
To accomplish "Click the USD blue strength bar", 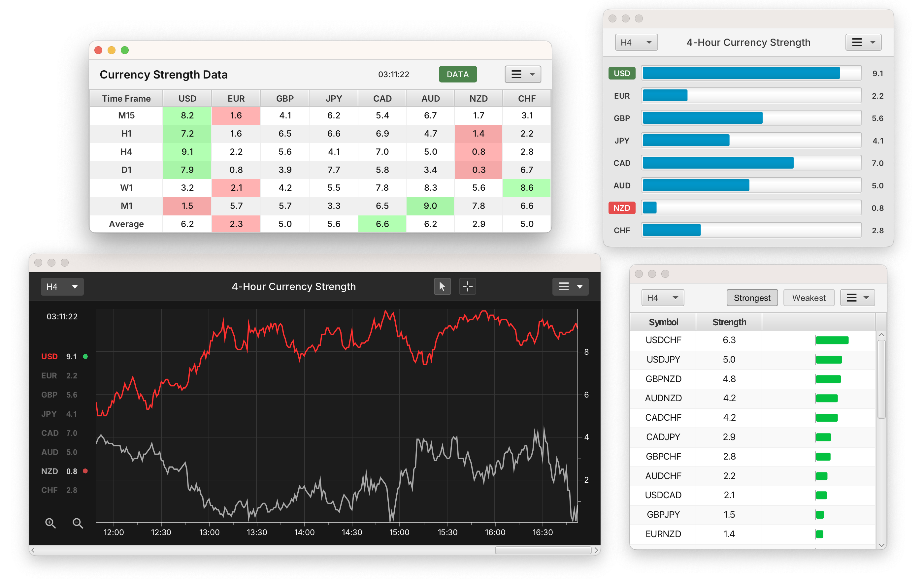I will (741, 73).
